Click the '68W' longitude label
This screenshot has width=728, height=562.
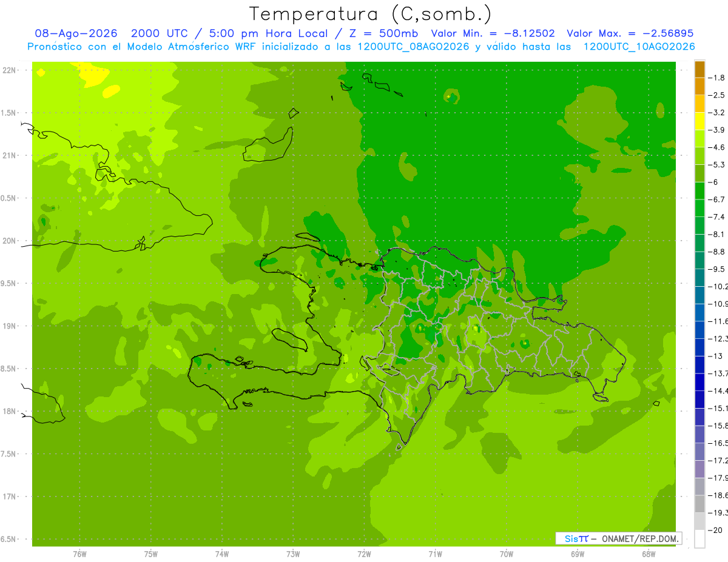point(649,554)
